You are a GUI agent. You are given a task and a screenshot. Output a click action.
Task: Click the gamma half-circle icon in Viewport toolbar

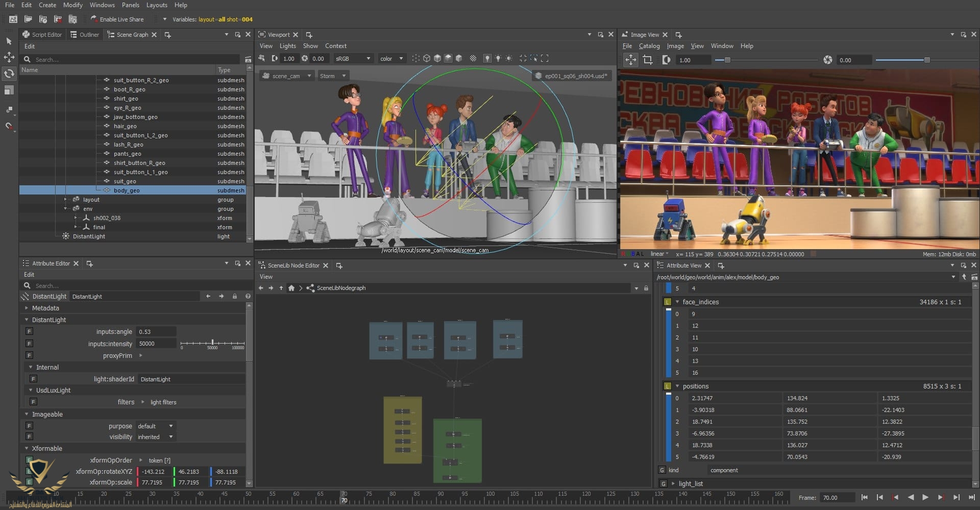(275, 59)
